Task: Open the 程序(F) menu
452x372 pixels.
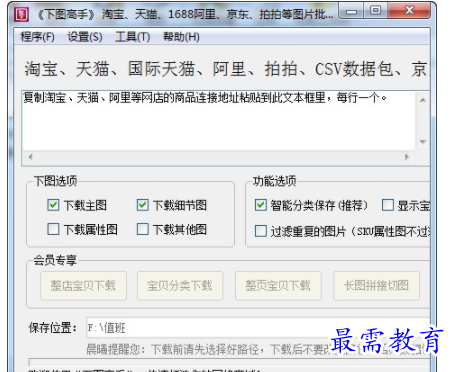Action: coord(37,37)
